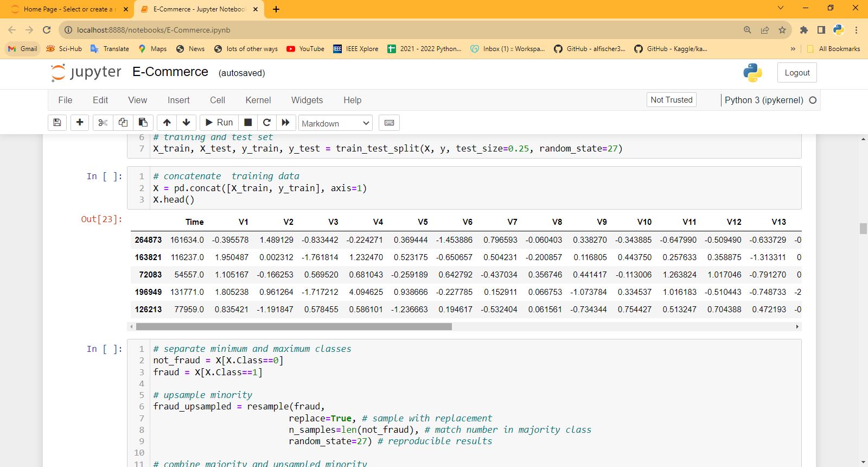Insert a cell below with plus icon
The height and width of the screenshot is (467, 868).
80,123
